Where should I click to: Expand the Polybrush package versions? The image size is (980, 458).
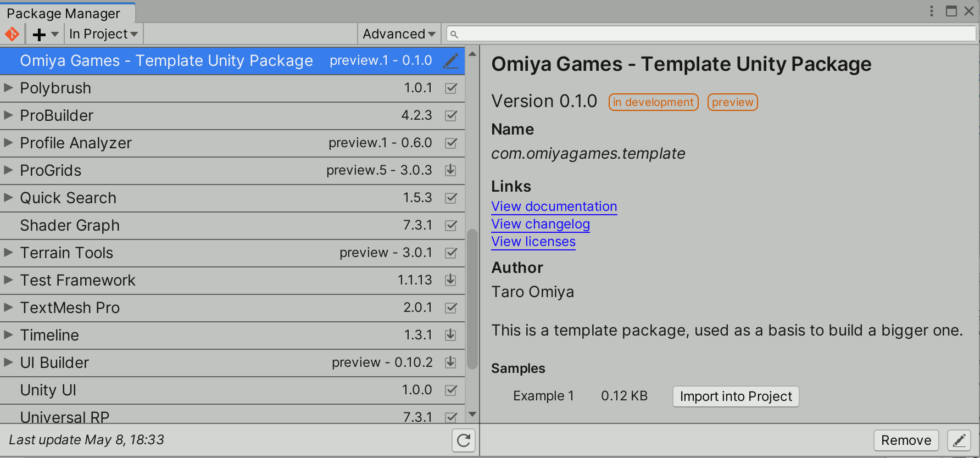8,87
